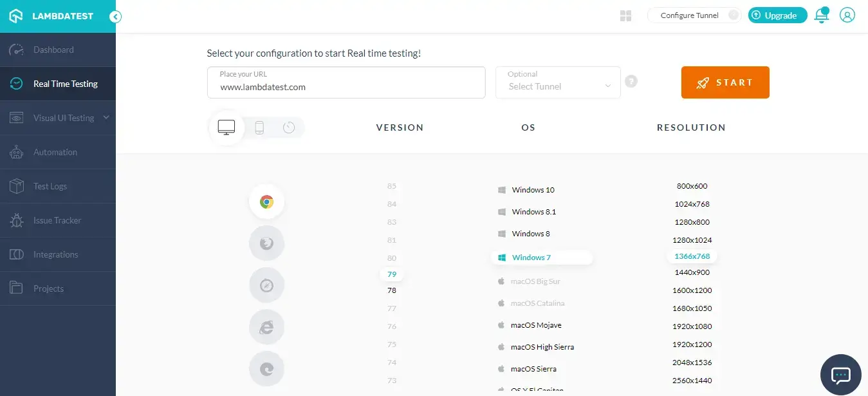Screen dimensions: 868x396
Task: Select the Firefox browser icon
Action: coord(266,243)
